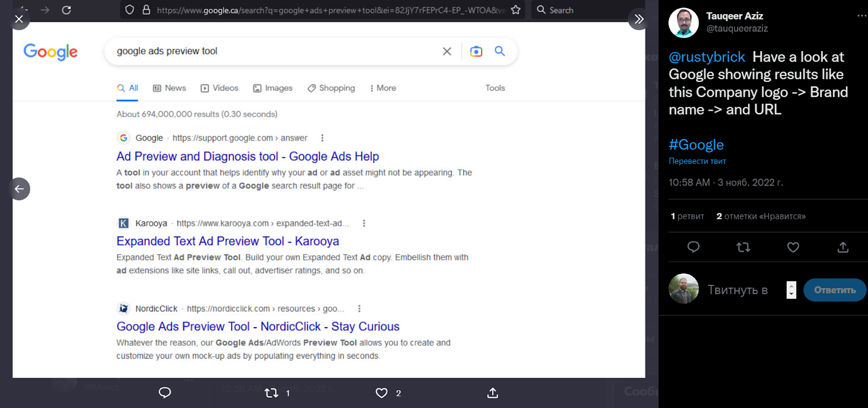Click your avatar beside the reply box
The image size is (868, 408).
[x=684, y=289]
